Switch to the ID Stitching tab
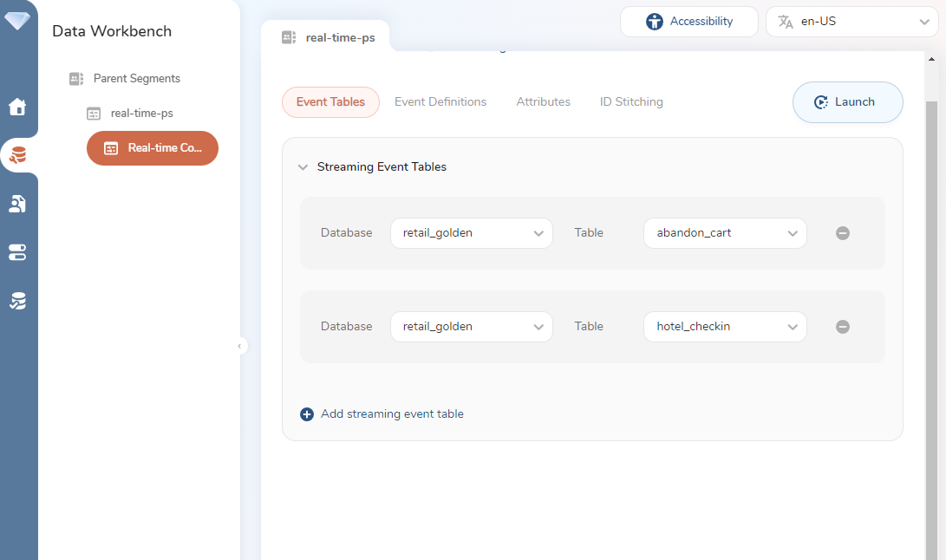This screenshot has width=946, height=560. pyautogui.click(x=631, y=102)
